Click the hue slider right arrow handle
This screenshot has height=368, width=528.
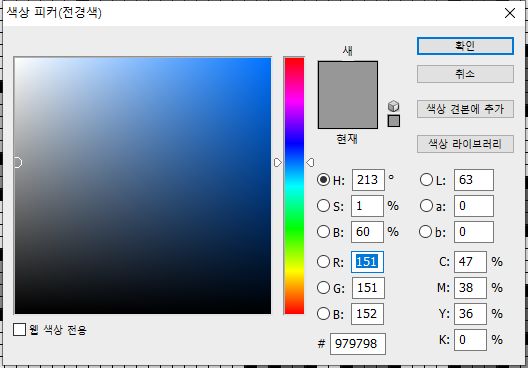pyautogui.click(x=310, y=163)
